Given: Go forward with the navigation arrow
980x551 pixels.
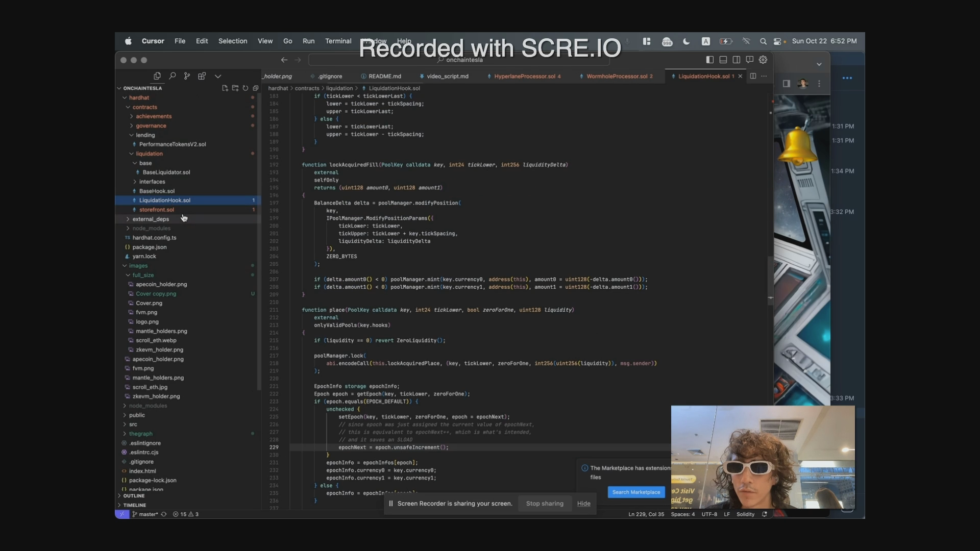Looking at the screenshot, I should [298, 60].
